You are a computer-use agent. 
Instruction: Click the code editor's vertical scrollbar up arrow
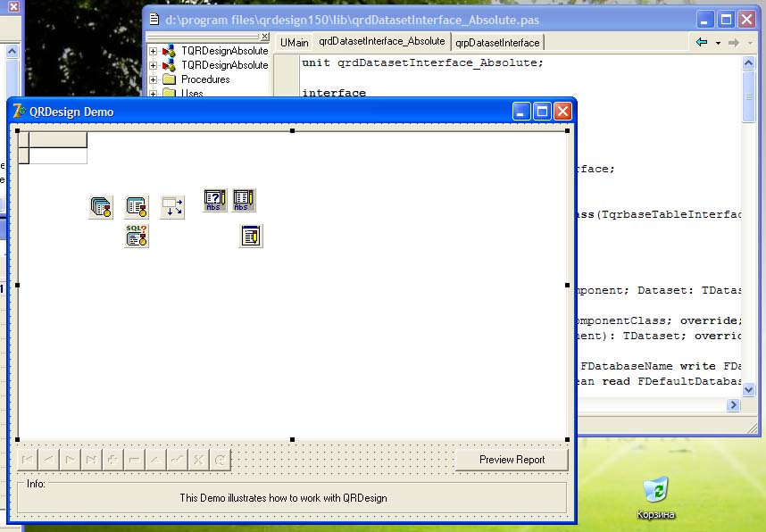748,62
